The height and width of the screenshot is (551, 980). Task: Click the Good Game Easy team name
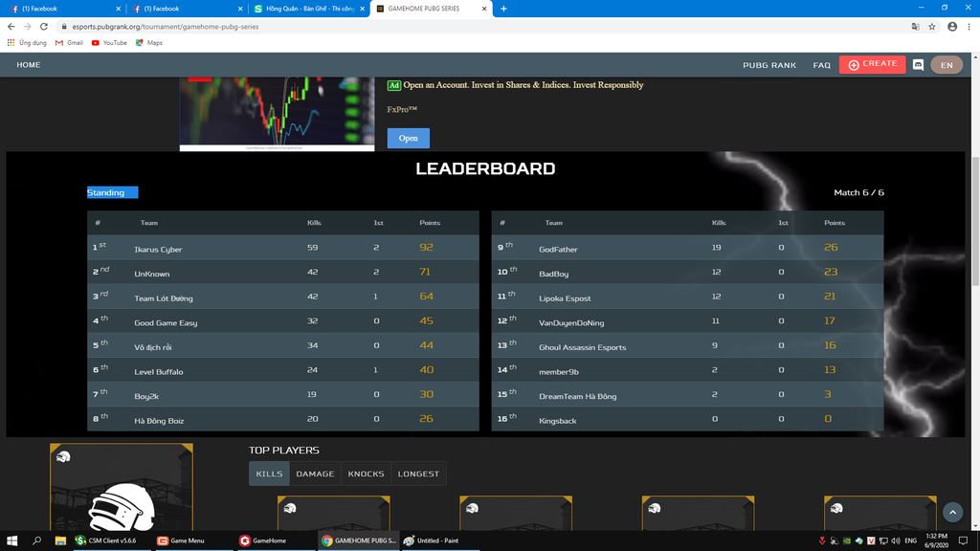(x=166, y=322)
